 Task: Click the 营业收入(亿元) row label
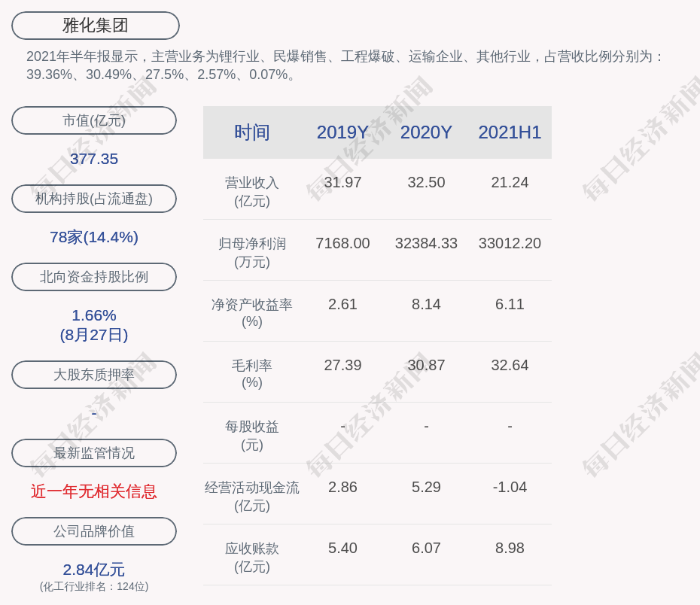point(251,191)
